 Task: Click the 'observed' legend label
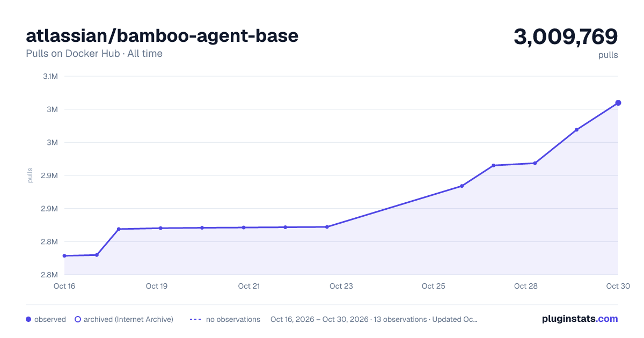(50, 319)
